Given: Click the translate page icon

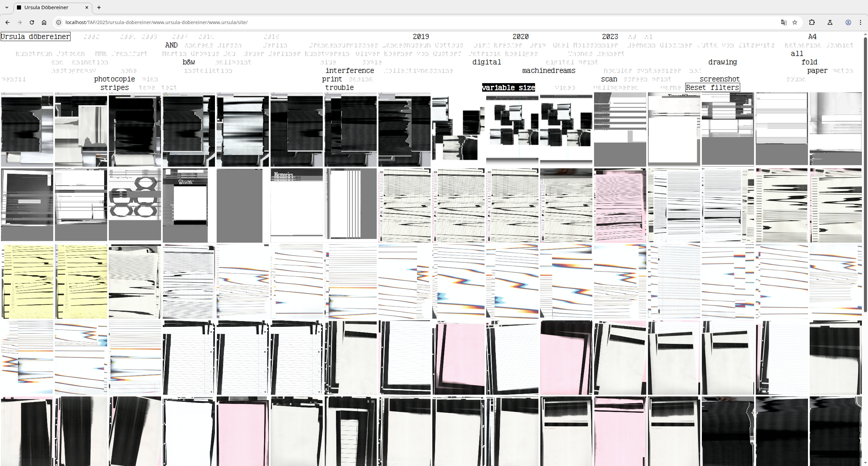Looking at the screenshot, I should point(784,22).
